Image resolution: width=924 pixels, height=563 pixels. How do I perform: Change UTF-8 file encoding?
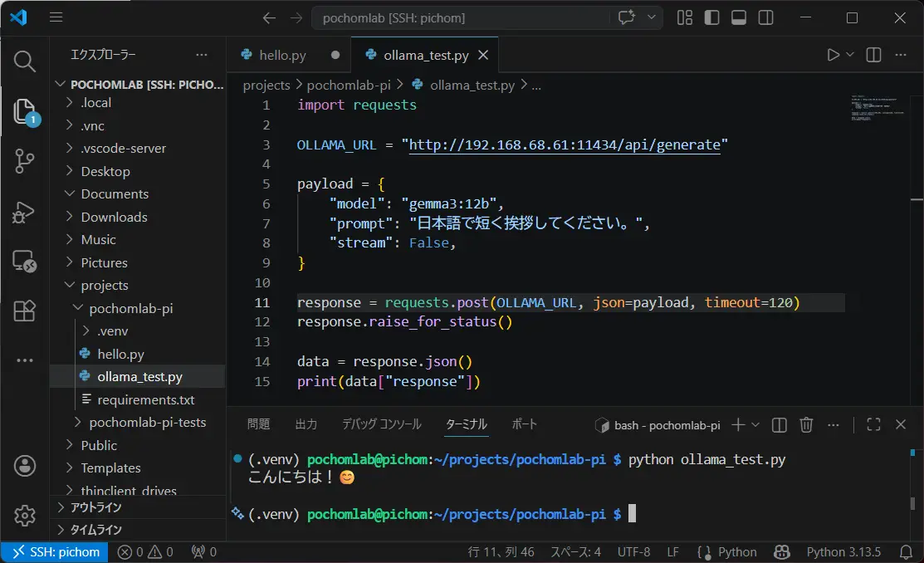coord(633,552)
